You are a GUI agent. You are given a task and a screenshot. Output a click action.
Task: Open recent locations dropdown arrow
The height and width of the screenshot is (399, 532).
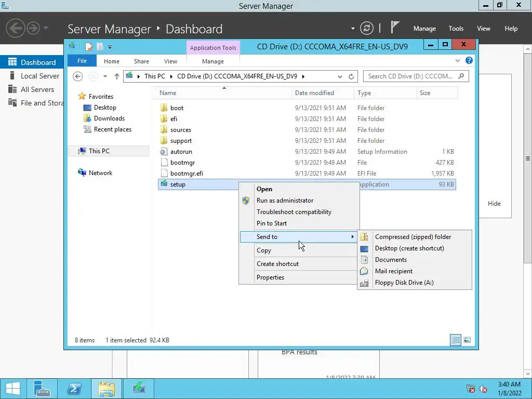pos(105,76)
